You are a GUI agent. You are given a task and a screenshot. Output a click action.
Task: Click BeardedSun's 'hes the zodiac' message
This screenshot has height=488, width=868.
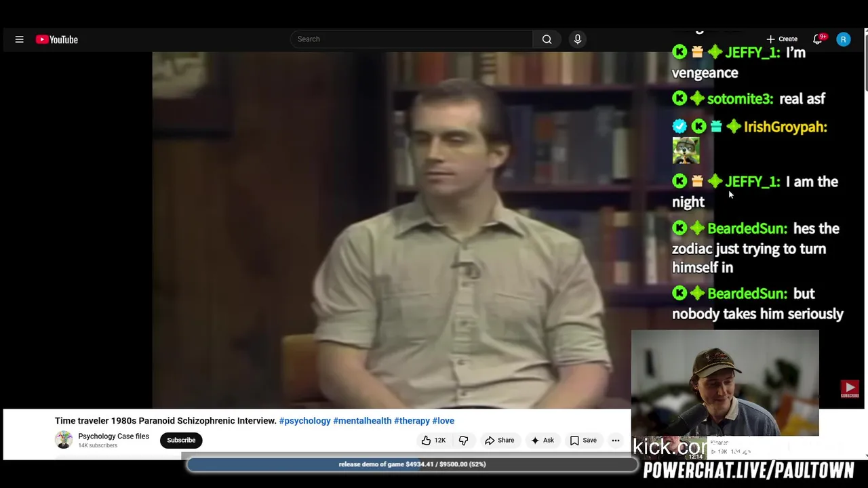tap(755, 248)
